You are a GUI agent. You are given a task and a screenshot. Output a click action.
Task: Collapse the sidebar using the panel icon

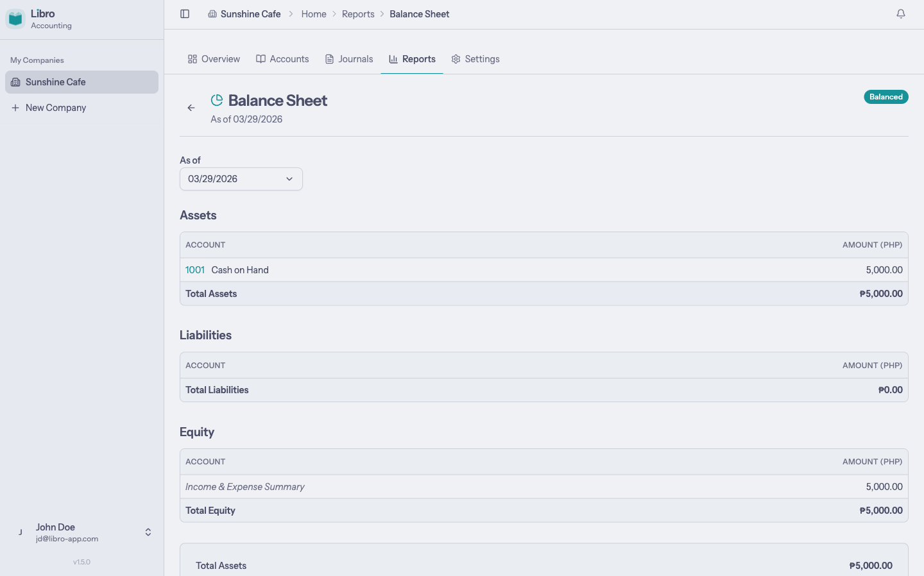[185, 13]
